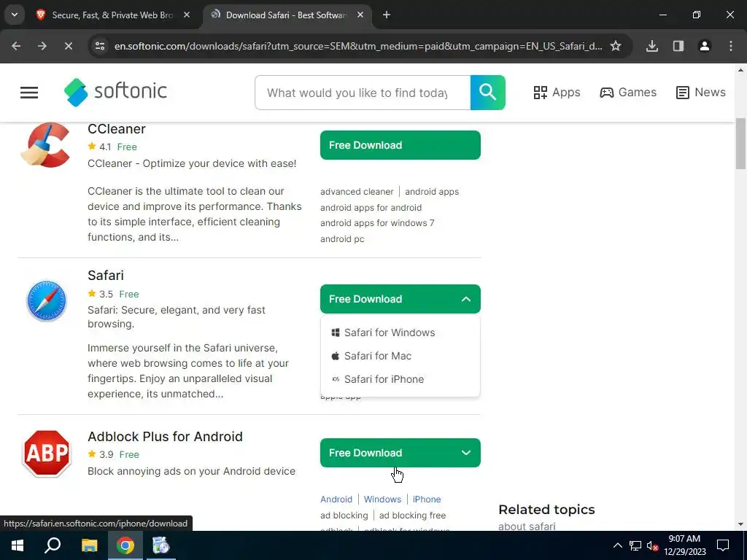Viewport: 747px width, 560px height.
Task: Click the page vertical scrollbar thumb
Action: point(741,144)
